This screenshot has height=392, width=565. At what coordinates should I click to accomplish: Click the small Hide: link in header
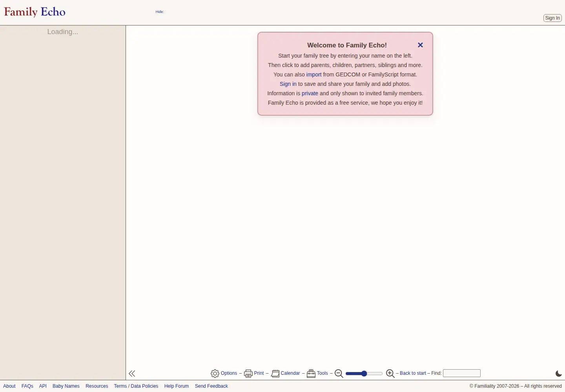click(160, 12)
